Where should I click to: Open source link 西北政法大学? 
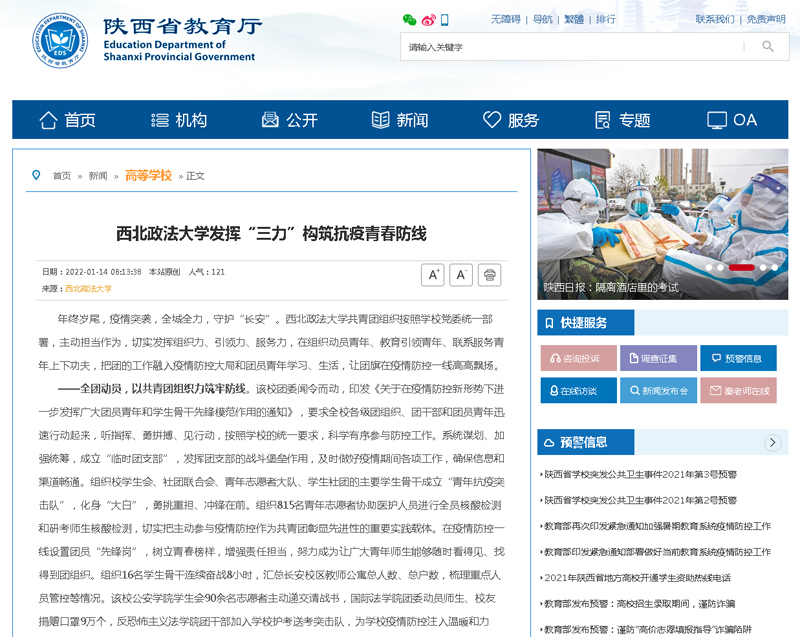point(88,288)
